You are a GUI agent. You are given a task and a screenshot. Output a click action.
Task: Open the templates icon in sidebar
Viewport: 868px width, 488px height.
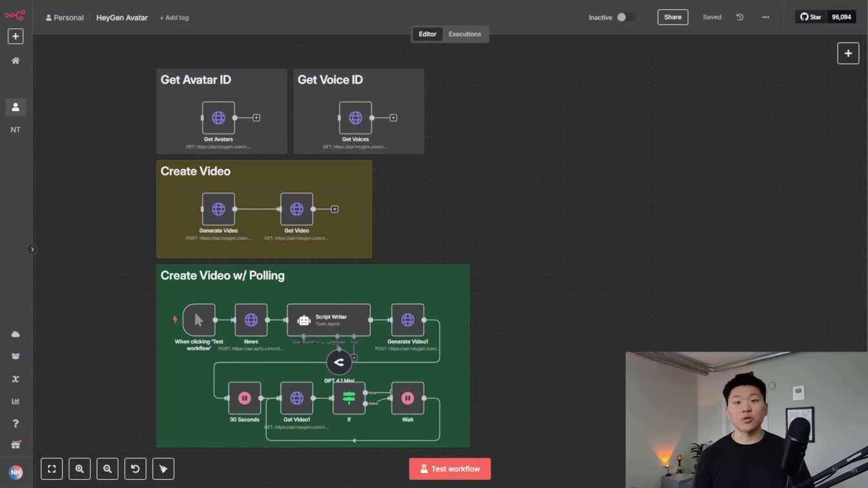click(x=15, y=356)
